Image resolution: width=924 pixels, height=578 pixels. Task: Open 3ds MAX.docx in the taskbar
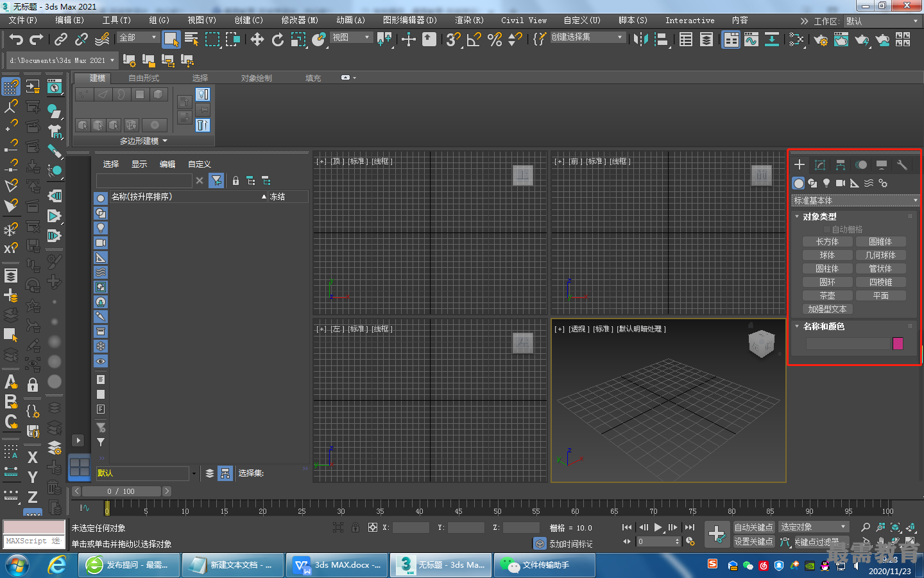click(x=337, y=565)
